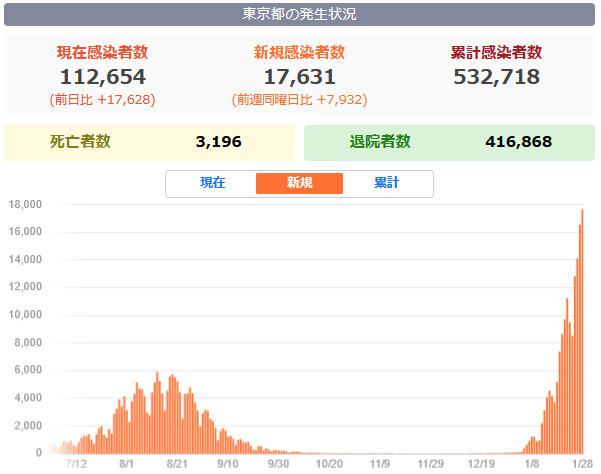Click the 累計感染者数 heading

click(496, 52)
